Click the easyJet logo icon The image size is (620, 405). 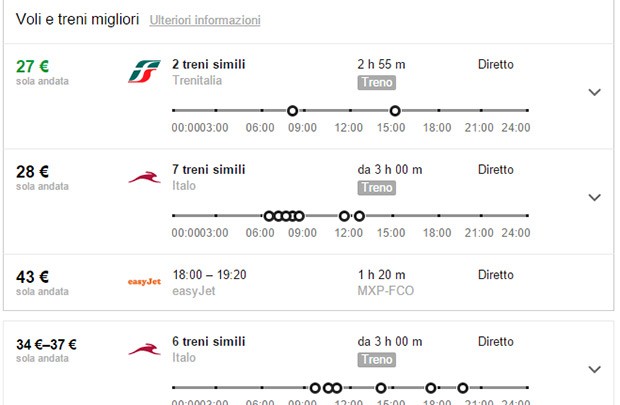pyautogui.click(x=144, y=282)
